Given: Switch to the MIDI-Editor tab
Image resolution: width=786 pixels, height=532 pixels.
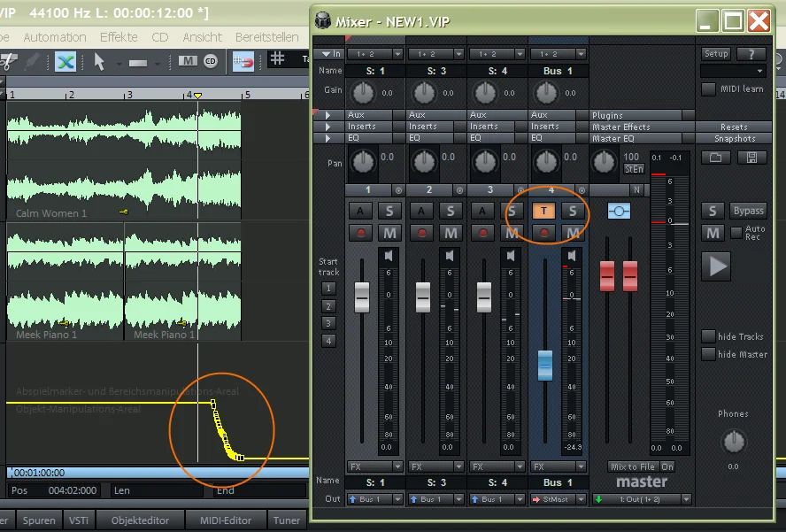Looking at the screenshot, I should tap(226, 520).
